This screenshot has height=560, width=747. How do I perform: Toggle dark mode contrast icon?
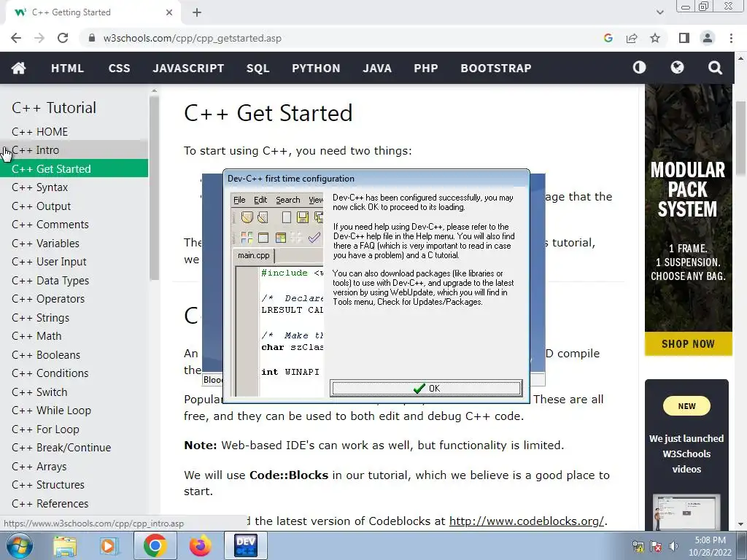click(639, 68)
